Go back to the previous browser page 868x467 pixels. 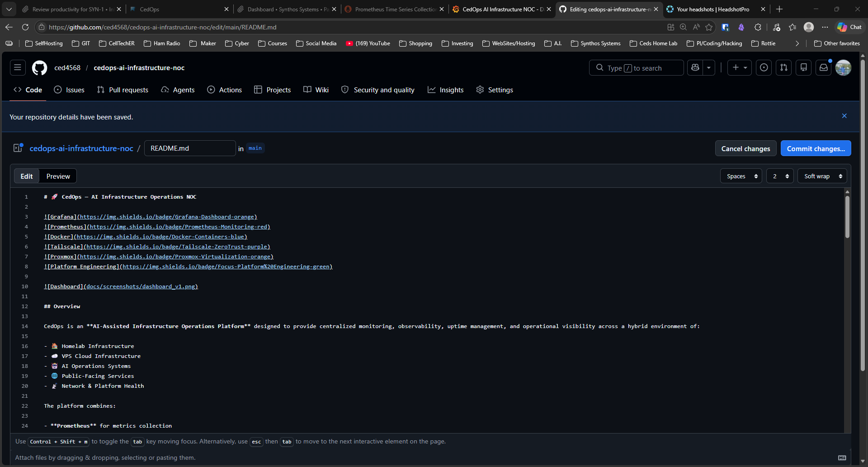pyautogui.click(x=9, y=27)
